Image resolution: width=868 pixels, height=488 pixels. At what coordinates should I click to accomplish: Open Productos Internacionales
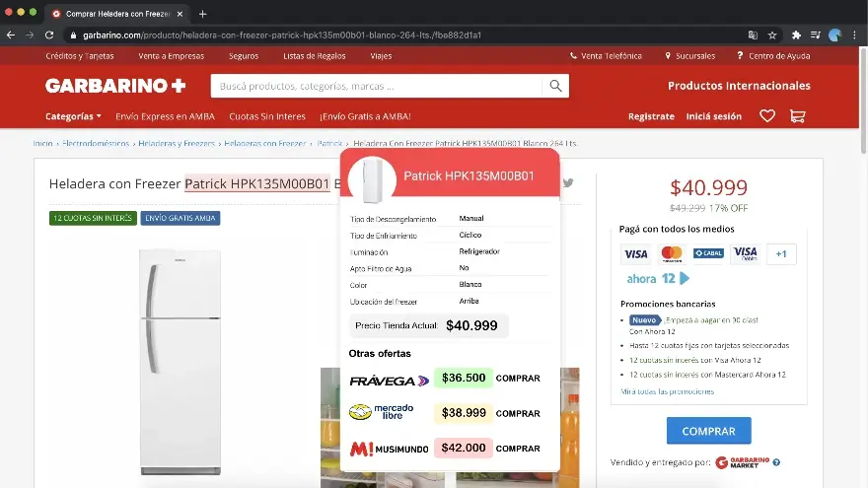739,86
